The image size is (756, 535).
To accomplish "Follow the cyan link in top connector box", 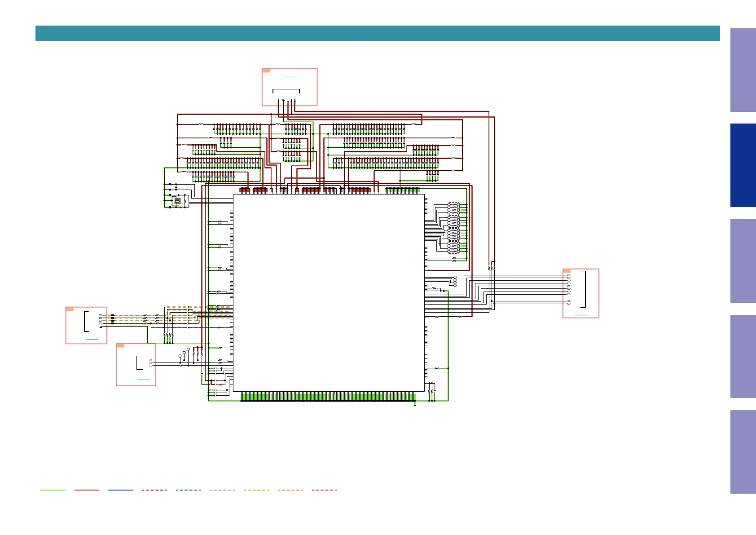I will click(x=290, y=77).
